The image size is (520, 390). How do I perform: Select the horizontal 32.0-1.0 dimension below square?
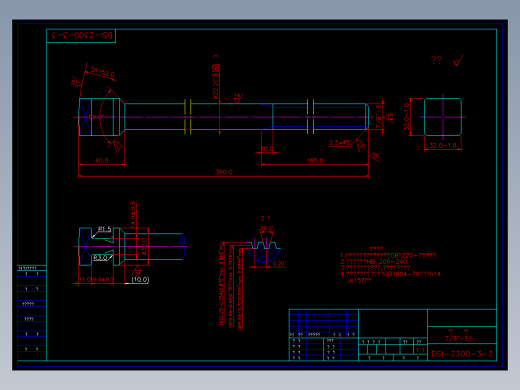tap(443, 145)
